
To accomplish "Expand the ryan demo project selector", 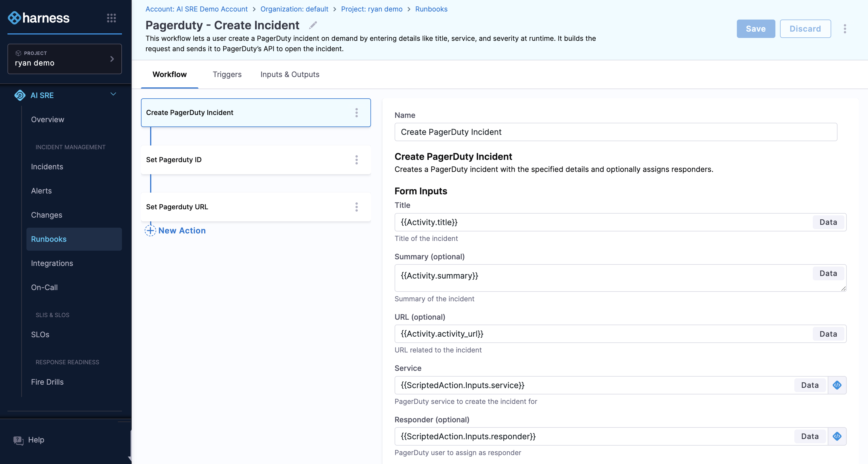I will pyautogui.click(x=65, y=59).
